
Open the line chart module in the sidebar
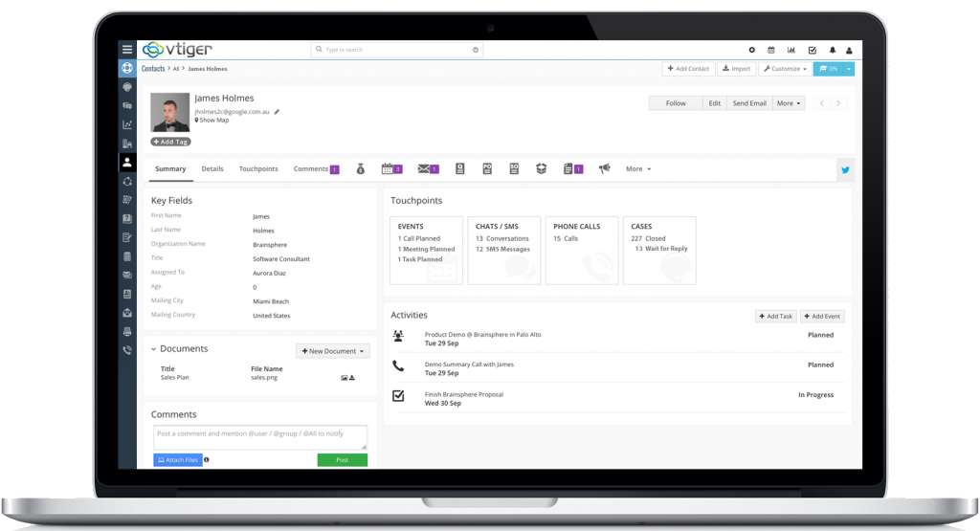(127, 124)
